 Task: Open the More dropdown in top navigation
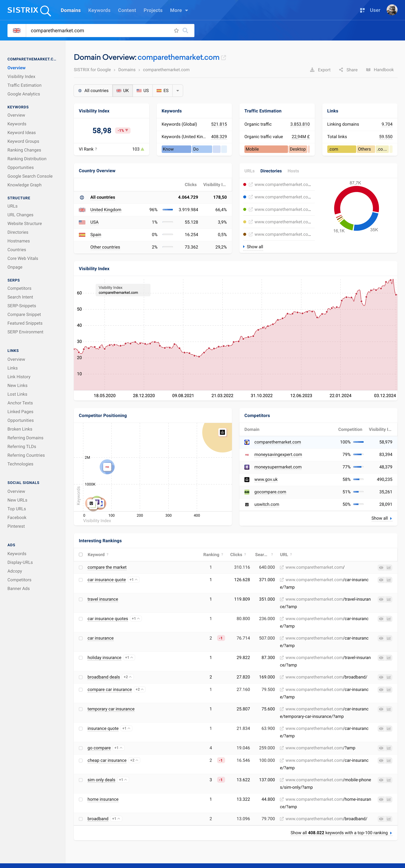pyautogui.click(x=179, y=10)
